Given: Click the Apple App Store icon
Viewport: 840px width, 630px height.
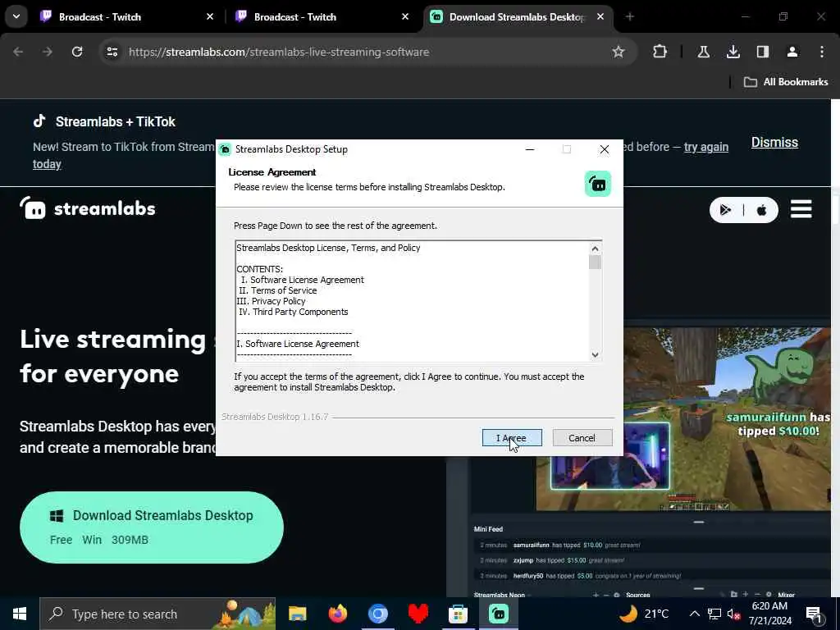Looking at the screenshot, I should (x=761, y=210).
